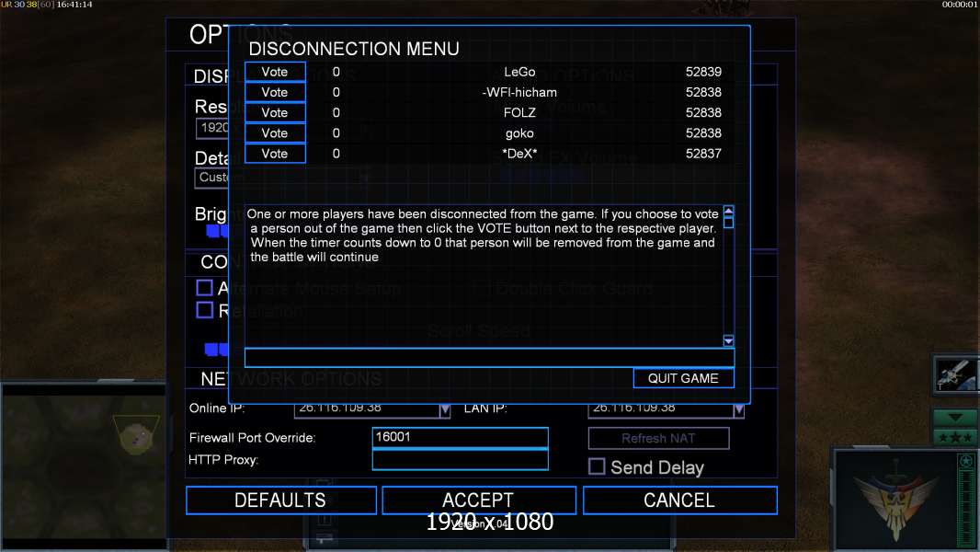Click the value 52837 in *DeX* row
Viewport: 980px width, 552px height.
(703, 154)
